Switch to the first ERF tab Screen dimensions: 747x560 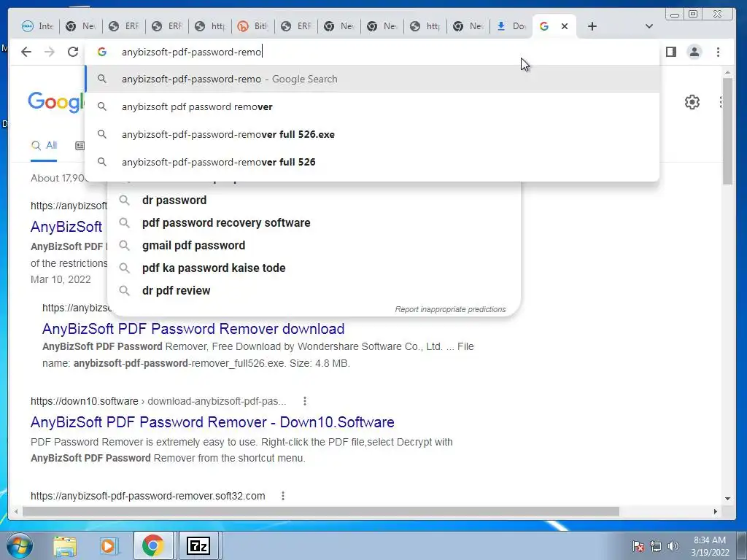(124, 26)
